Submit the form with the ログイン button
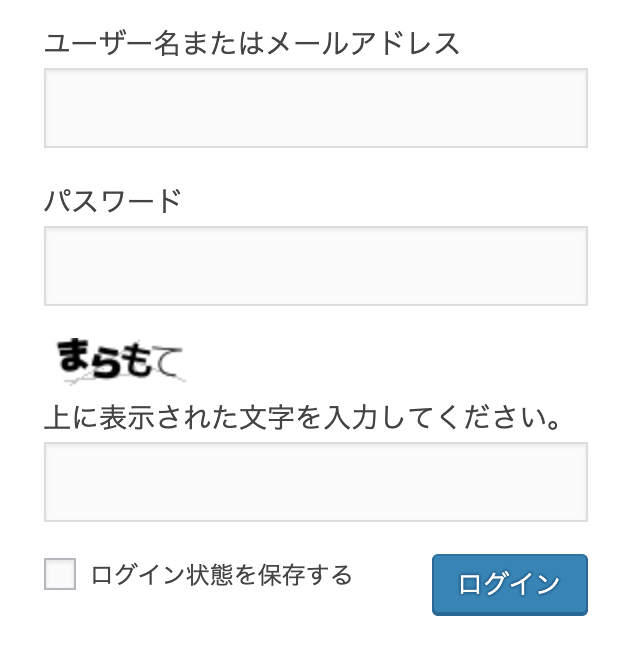This screenshot has width=628, height=652. click(x=509, y=584)
